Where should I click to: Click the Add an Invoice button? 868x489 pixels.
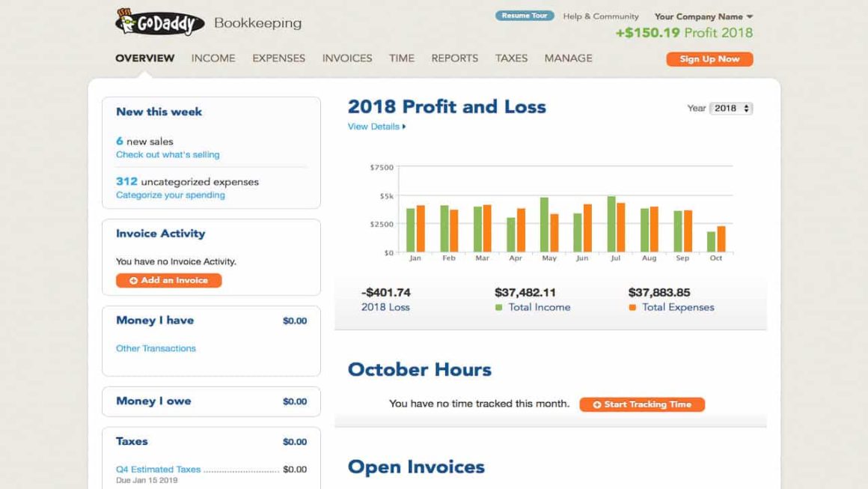[168, 280]
